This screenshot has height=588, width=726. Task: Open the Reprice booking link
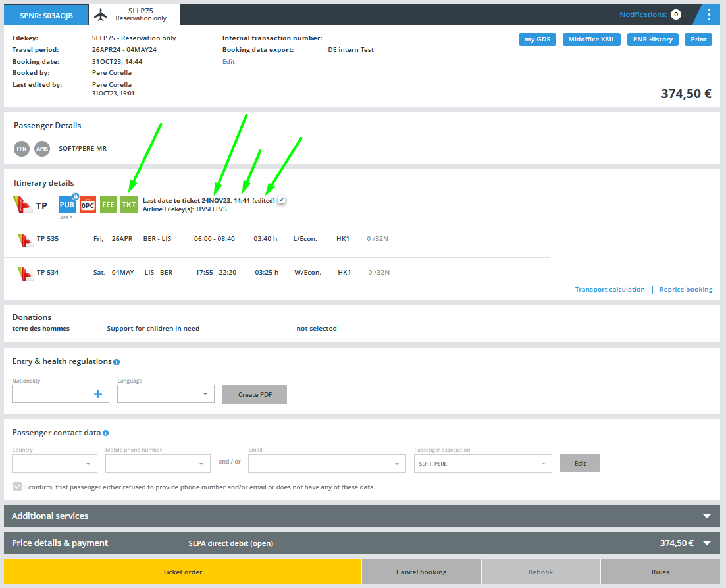click(685, 290)
